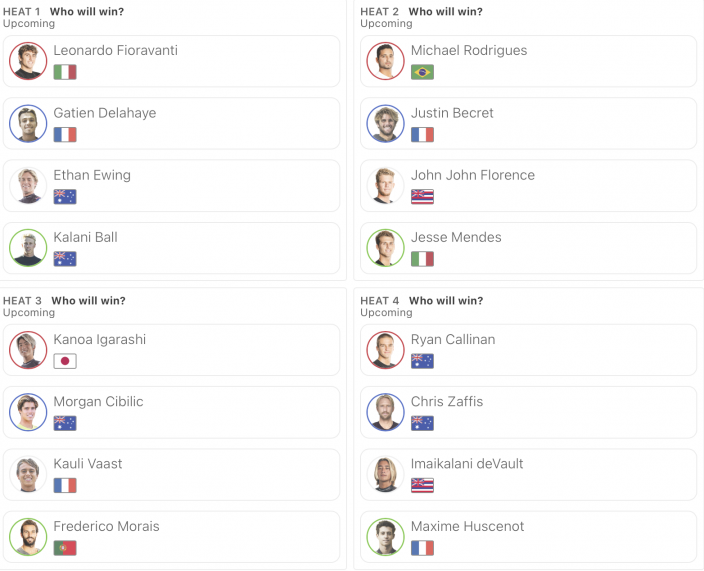Click the John John Florence name
The height and width of the screenshot is (571, 704).
click(x=473, y=175)
